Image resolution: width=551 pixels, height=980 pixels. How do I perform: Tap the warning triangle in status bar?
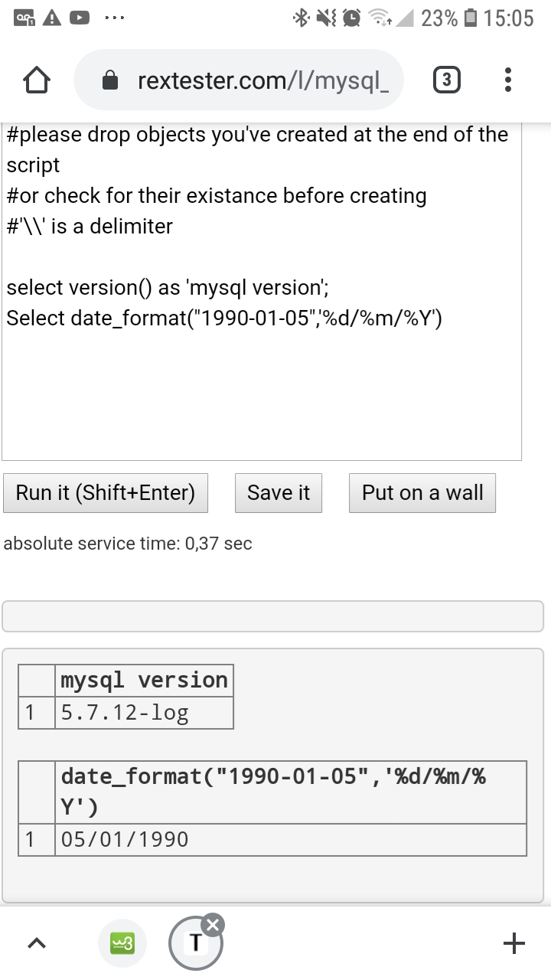pos(52,18)
